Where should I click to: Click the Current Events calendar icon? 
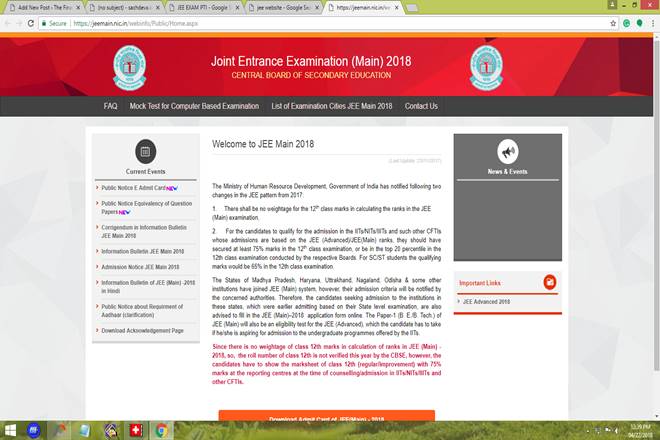click(x=146, y=152)
